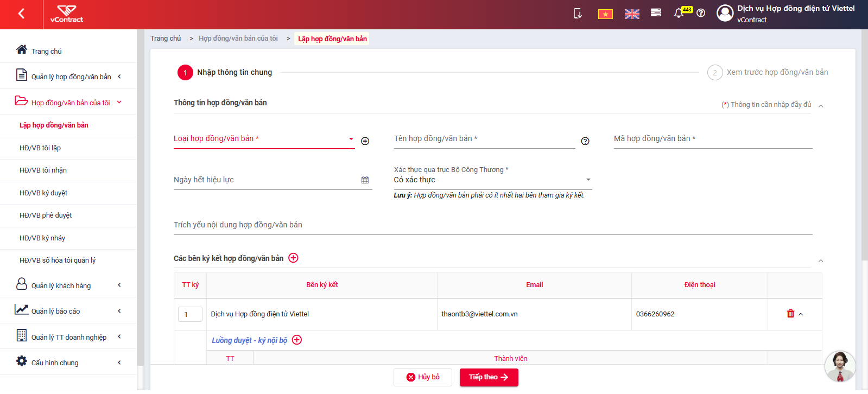The image size is (868, 394).
Task: Click the back arrow icon in header
Action: (x=21, y=14)
